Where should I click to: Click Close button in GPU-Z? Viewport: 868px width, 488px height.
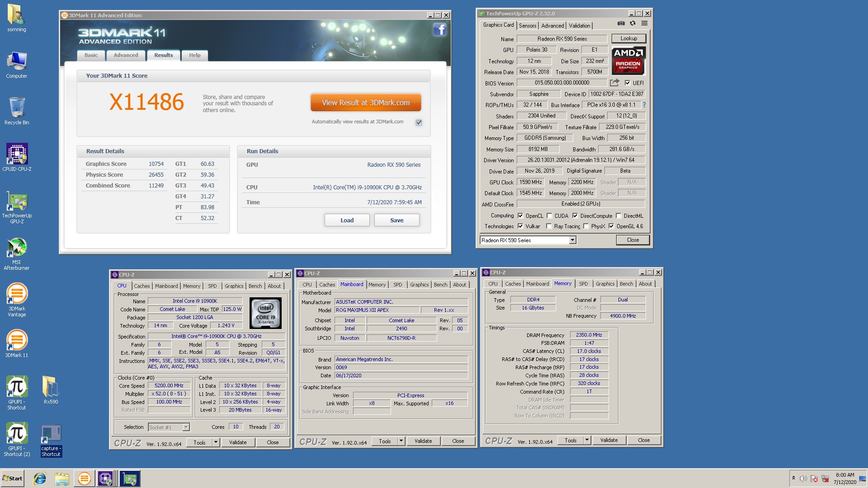click(633, 240)
